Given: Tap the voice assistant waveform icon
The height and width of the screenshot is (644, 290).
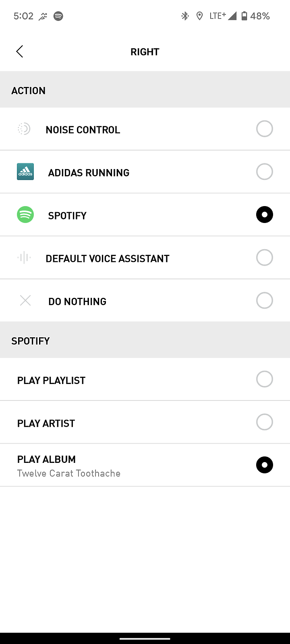Looking at the screenshot, I should tap(24, 258).
